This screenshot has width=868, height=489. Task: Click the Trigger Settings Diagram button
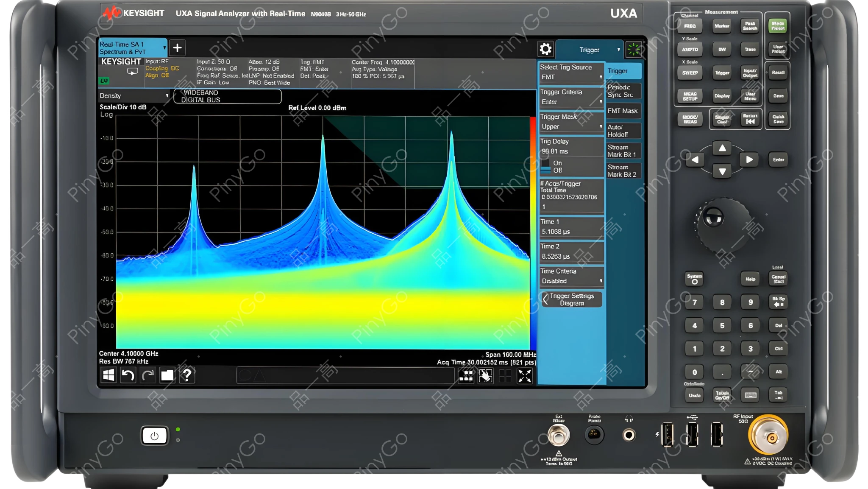tap(572, 300)
